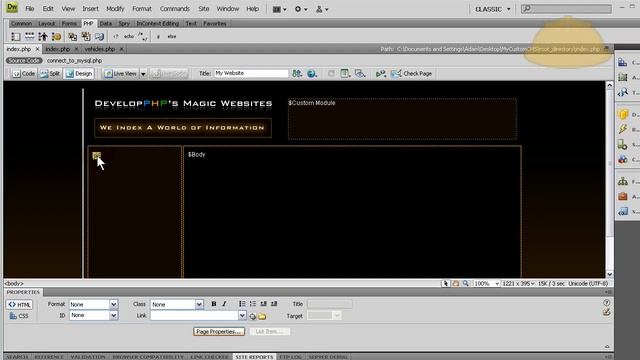Open the CLASSIC workspace switcher

tap(493, 9)
